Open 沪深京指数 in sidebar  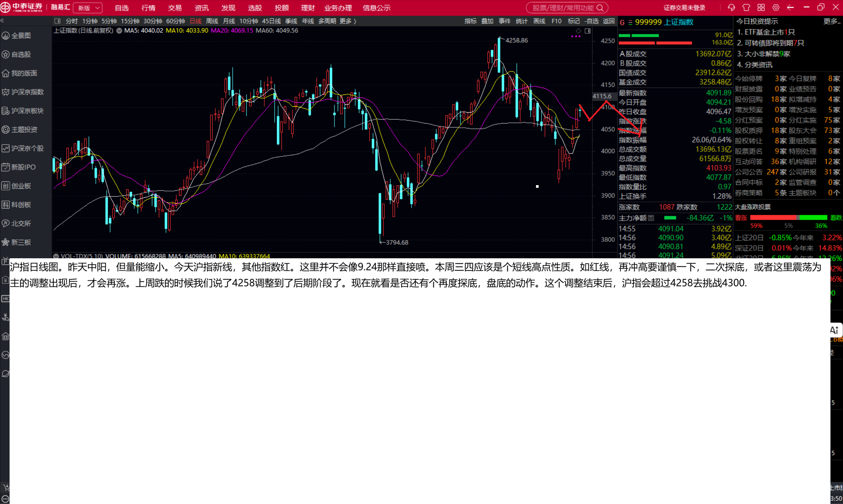[x=23, y=92]
